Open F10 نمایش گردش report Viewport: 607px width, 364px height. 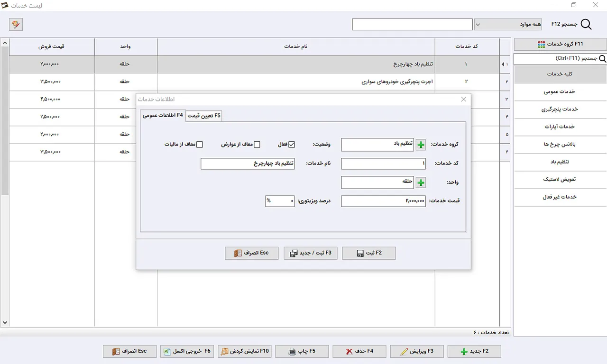coord(245,351)
